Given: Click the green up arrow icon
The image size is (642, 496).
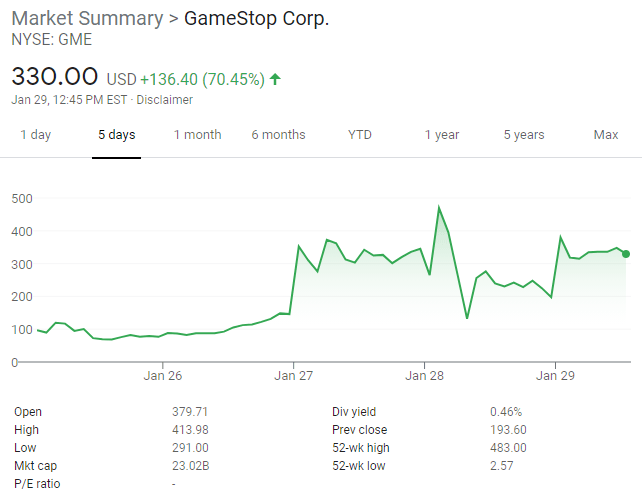Looking at the screenshot, I should point(276,78).
